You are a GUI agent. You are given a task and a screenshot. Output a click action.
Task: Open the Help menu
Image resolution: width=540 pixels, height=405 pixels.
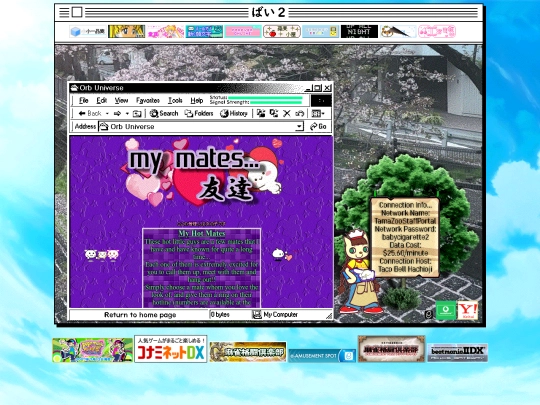pos(197,101)
